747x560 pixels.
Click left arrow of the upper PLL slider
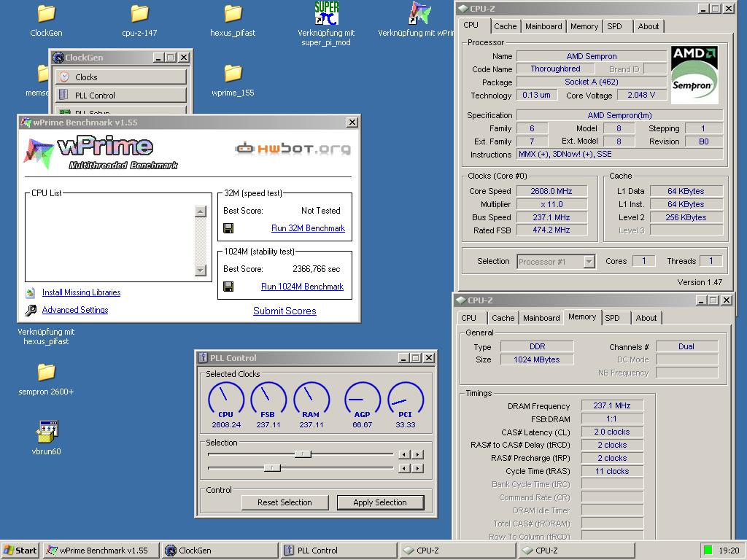[x=404, y=455]
